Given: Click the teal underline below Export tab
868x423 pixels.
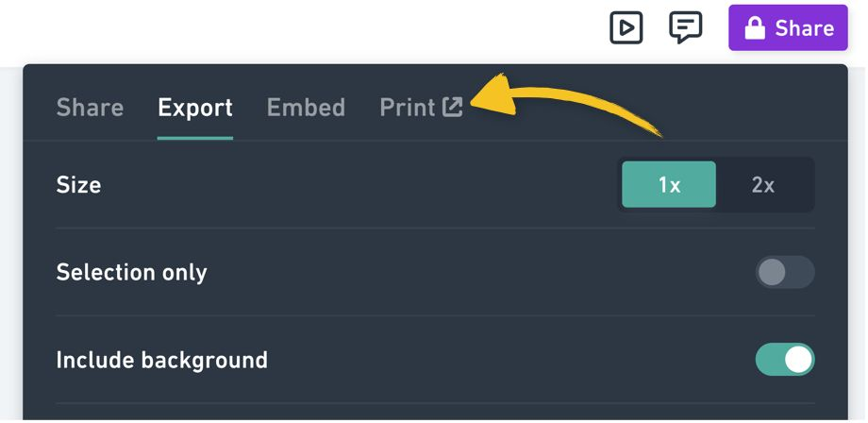Looking at the screenshot, I should 195,138.
